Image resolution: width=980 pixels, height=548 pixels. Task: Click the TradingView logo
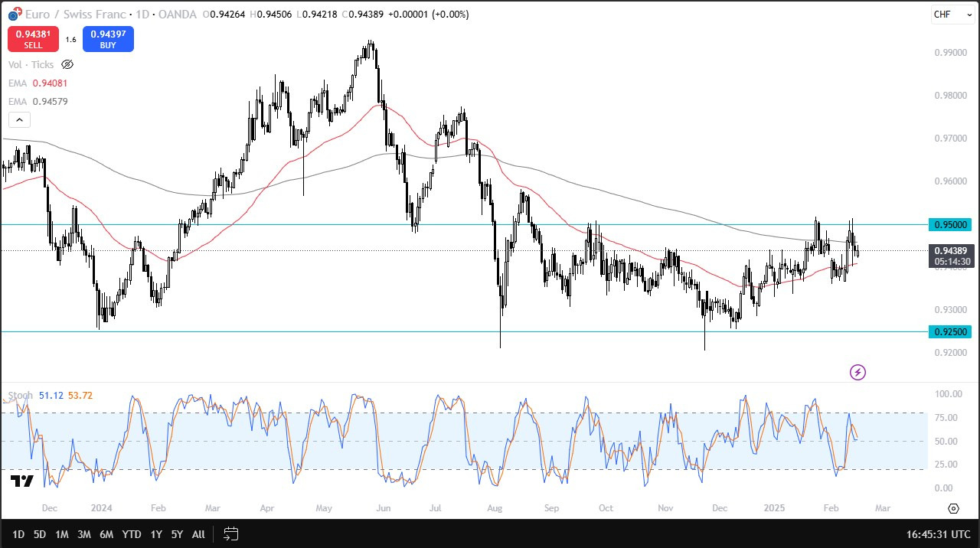[21, 481]
